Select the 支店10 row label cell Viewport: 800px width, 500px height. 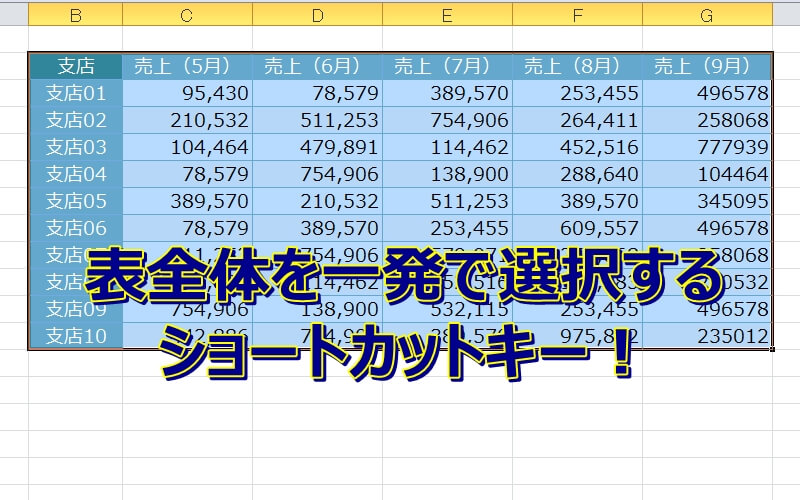click(76, 336)
